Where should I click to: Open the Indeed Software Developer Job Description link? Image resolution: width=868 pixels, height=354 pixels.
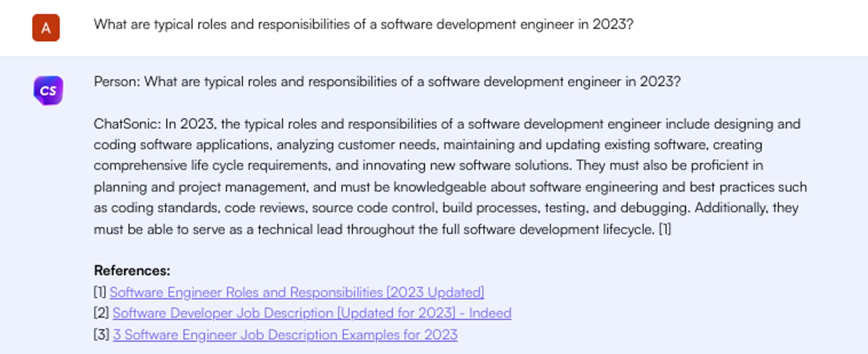(312, 313)
